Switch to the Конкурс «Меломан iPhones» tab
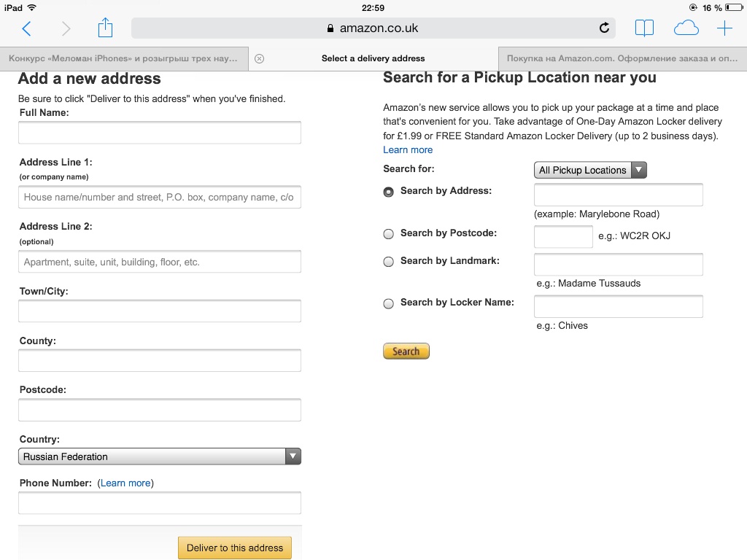 124,58
